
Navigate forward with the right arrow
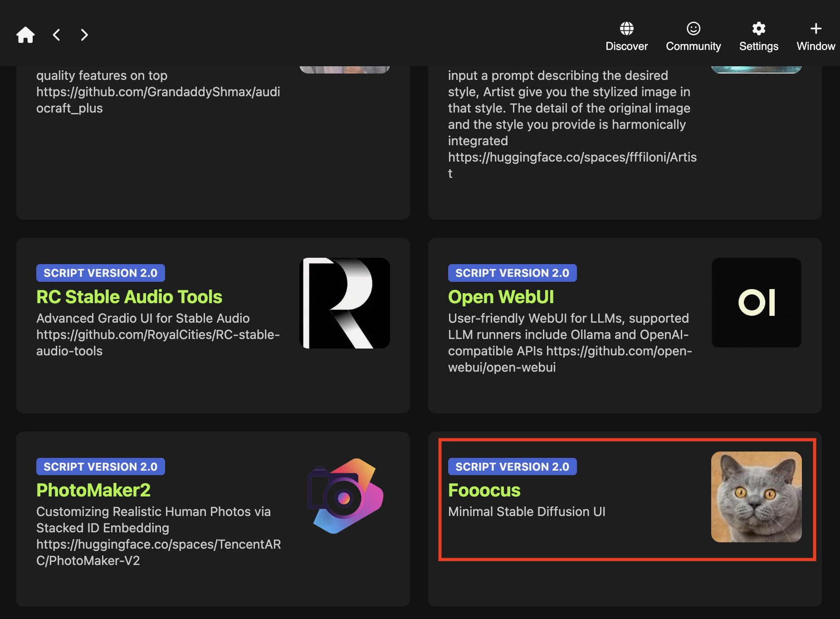point(84,35)
